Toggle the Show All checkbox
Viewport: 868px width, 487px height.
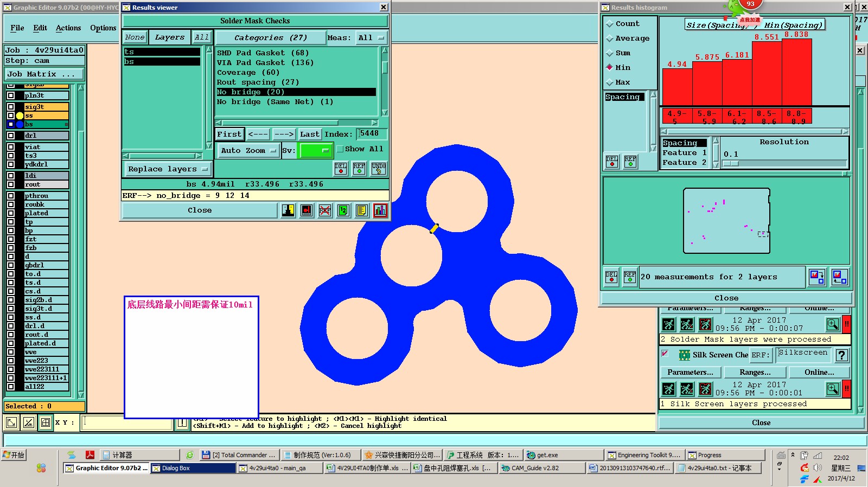(340, 149)
